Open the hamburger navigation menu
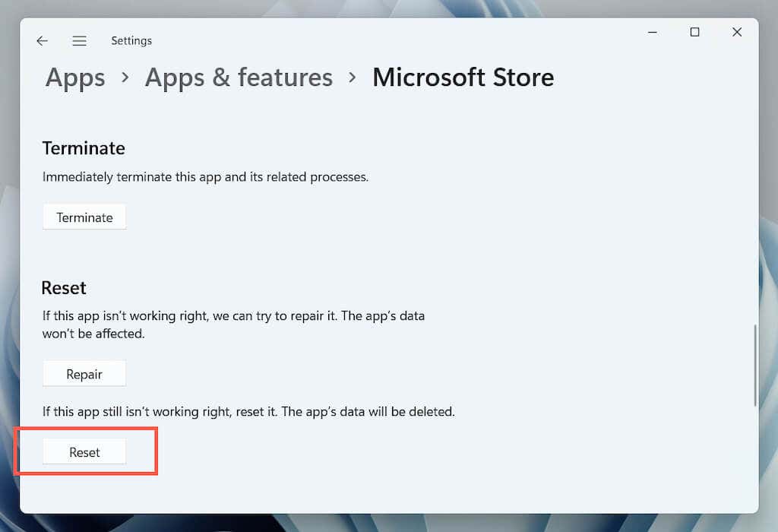The image size is (778, 532). click(x=79, y=41)
